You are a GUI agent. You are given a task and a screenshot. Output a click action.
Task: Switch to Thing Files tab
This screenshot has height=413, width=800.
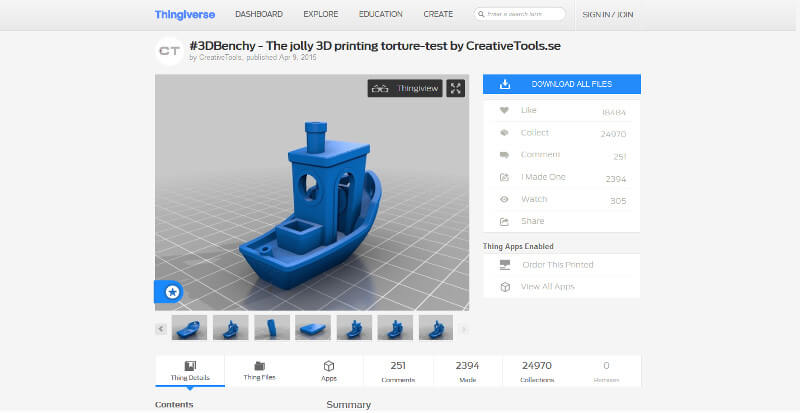[x=259, y=371]
